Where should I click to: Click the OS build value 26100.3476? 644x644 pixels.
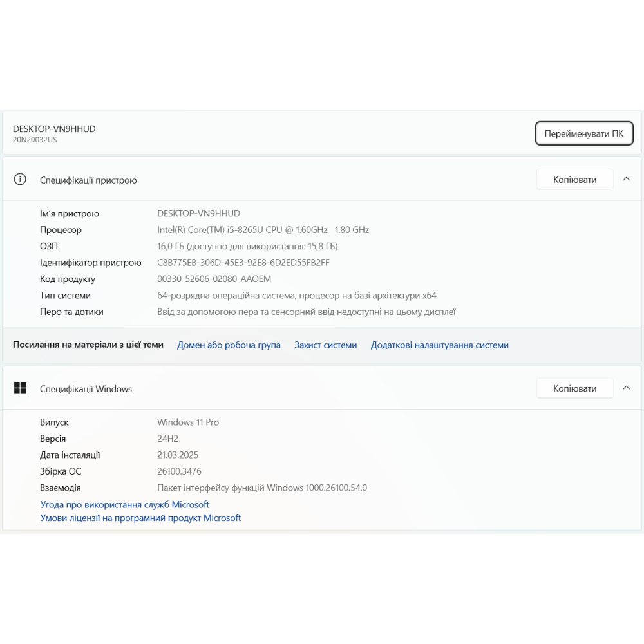click(x=179, y=471)
